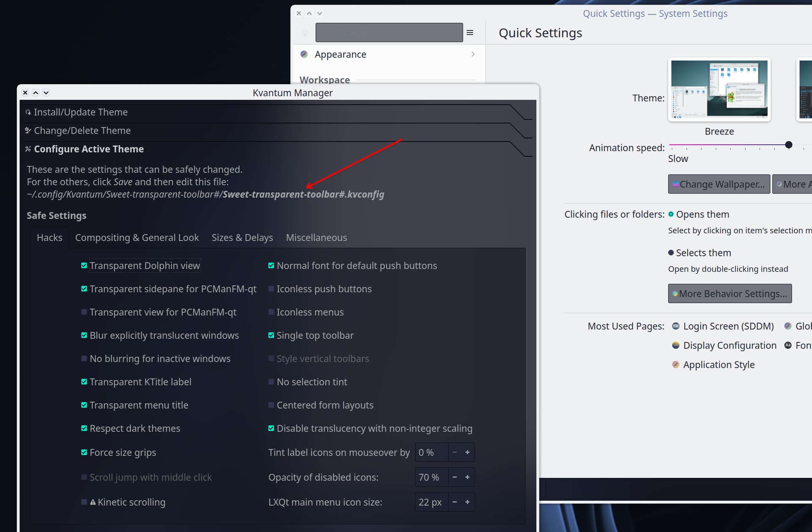Select the Opens them radio option
Image resolution: width=812 pixels, height=532 pixels.
click(671, 214)
